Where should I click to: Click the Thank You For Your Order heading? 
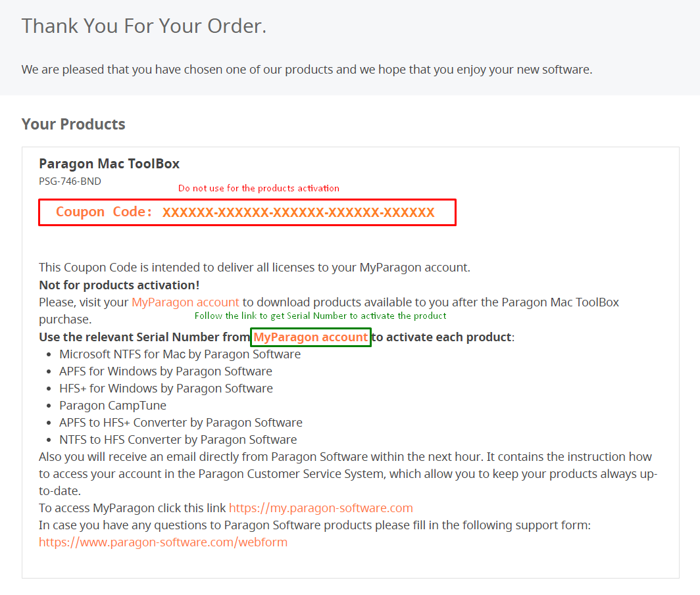point(143,26)
